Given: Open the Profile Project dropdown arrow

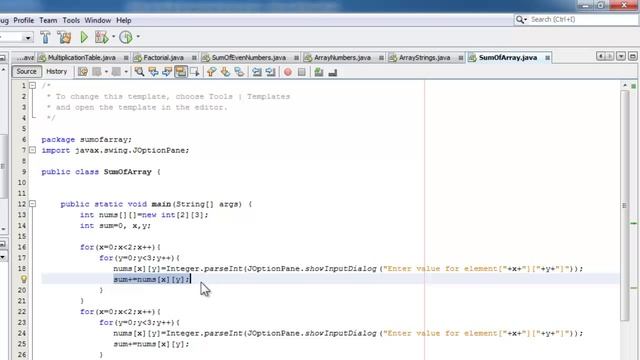Looking at the screenshot, I should [138, 37].
